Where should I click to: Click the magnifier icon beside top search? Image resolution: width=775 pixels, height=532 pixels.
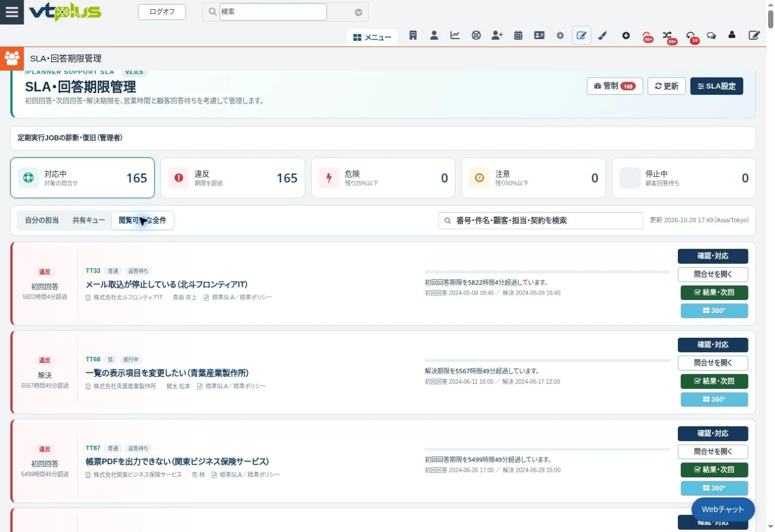point(212,11)
